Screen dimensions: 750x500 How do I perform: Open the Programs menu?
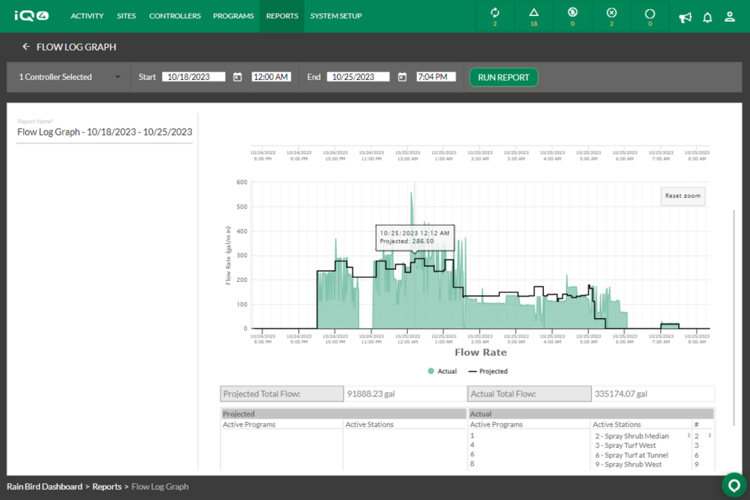point(233,16)
